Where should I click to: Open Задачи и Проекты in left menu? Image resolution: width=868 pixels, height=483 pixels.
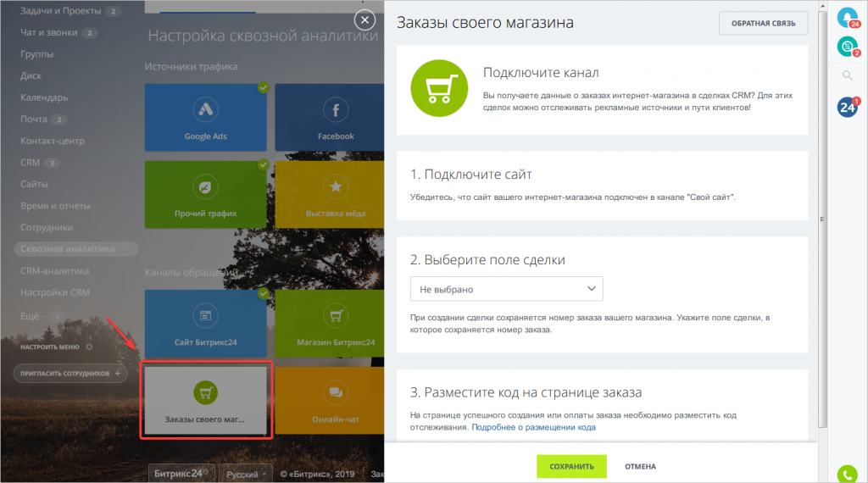coord(61,11)
